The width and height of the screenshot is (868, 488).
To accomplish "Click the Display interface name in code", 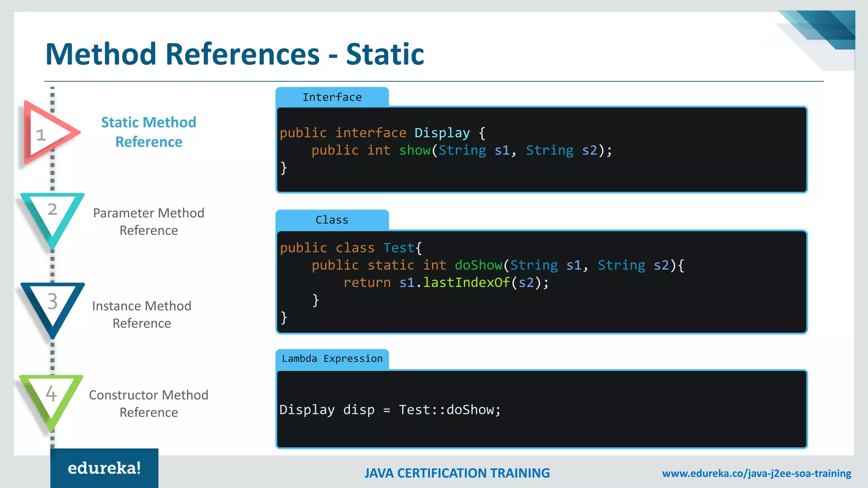I will click(442, 133).
